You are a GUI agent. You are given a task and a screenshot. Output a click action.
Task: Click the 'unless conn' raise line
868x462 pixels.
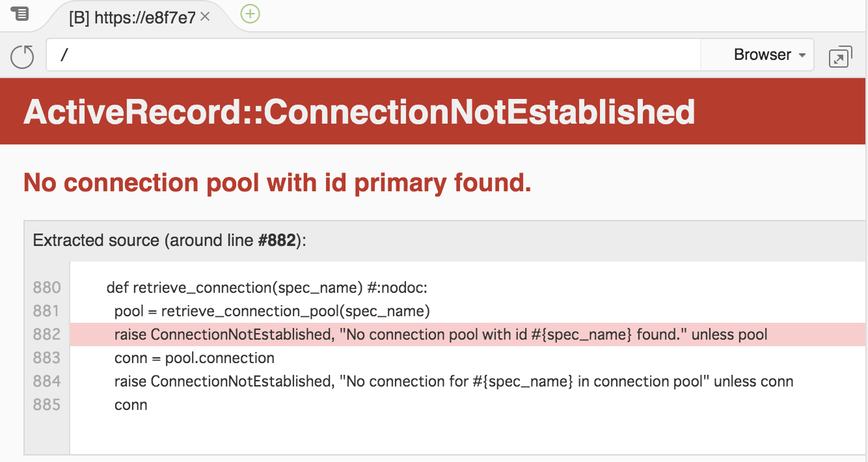pyautogui.click(x=454, y=381)
